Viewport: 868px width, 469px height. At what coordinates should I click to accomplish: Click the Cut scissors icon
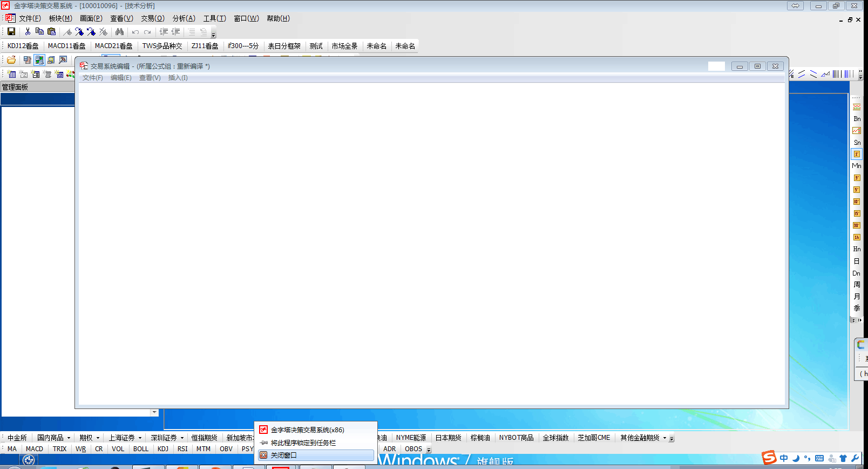coord(28,32)
